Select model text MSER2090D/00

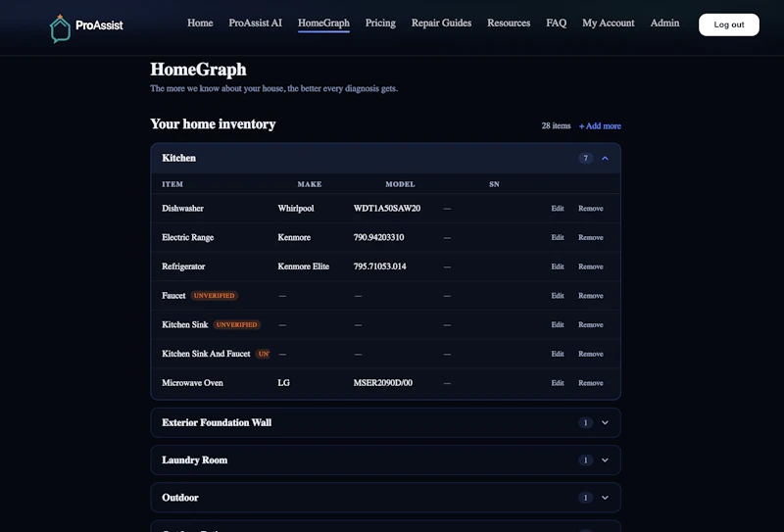(x=383, y=383)
